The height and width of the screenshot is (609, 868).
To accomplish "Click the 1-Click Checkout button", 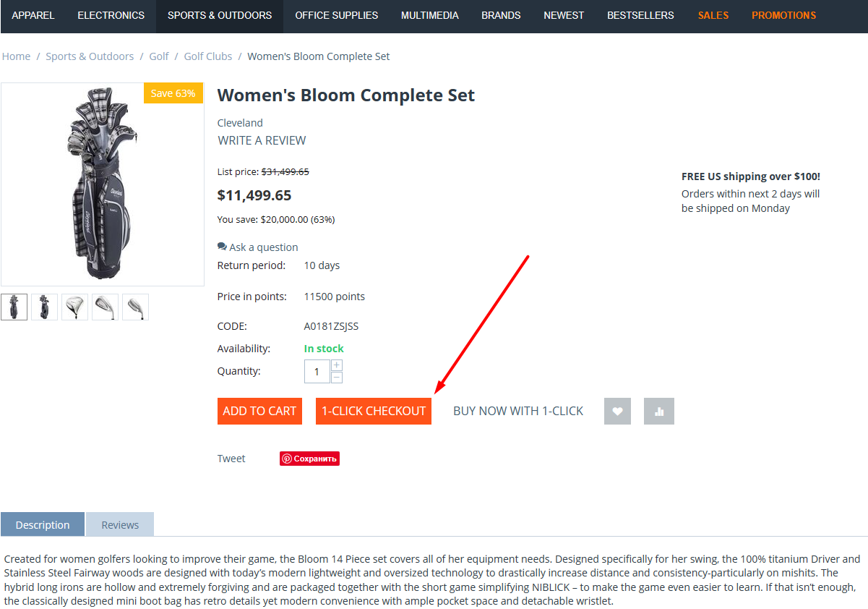I will point(374,411).
